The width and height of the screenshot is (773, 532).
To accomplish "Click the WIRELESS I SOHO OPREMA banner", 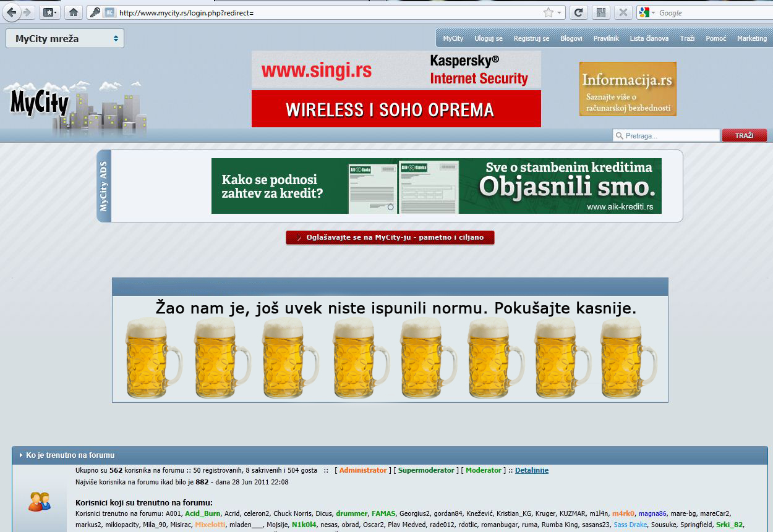I will coord(396,109).
